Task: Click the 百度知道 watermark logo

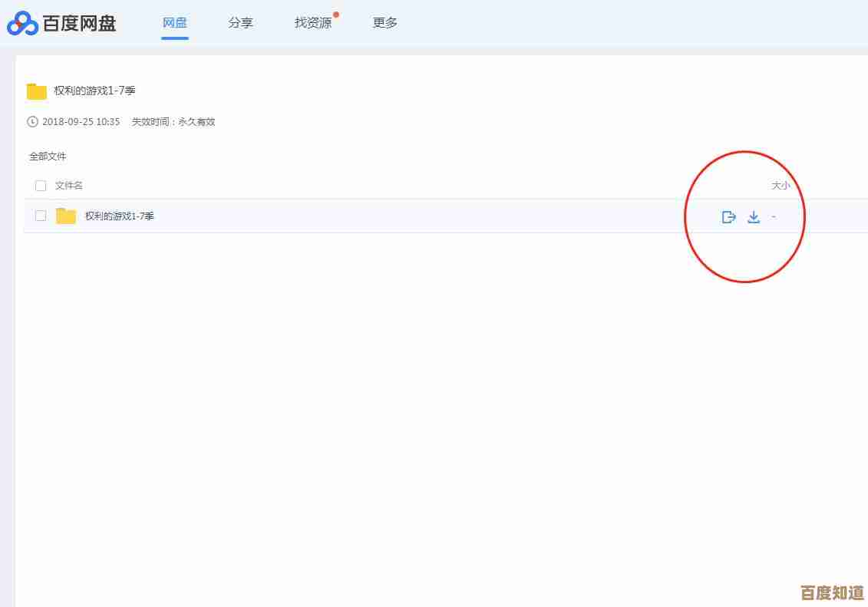Action: pyautogui.click(x=832, y=592)
